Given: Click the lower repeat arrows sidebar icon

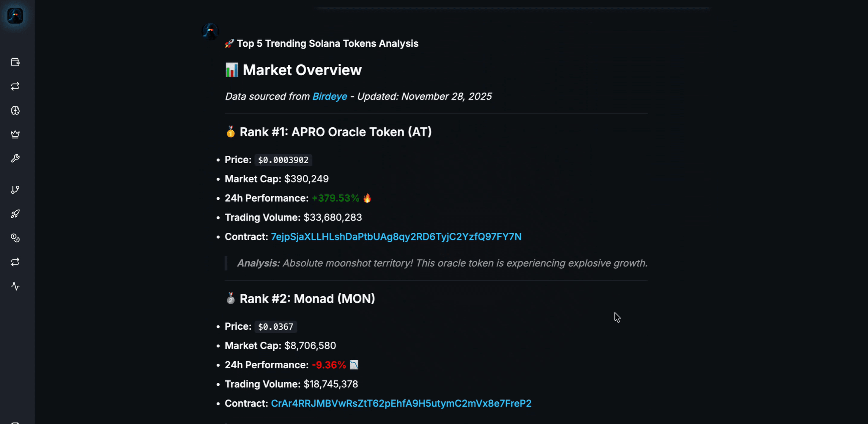Looking at the screenshot, I should point(15,262).
